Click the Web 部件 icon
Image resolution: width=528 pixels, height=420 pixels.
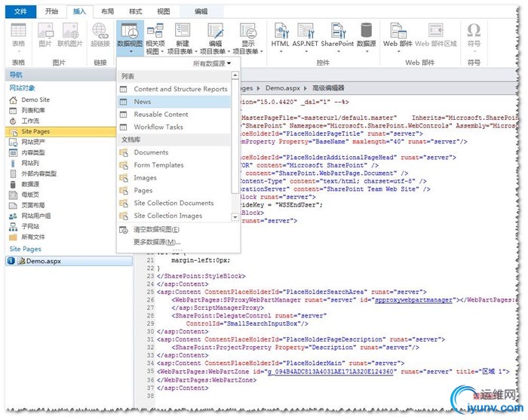(x=398, y=31)
